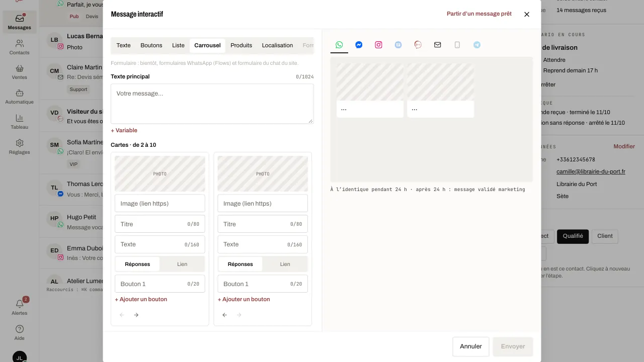The height and width of the screenshot is (362, 644).
Task: Select the Liste tab
Action: 178,45
